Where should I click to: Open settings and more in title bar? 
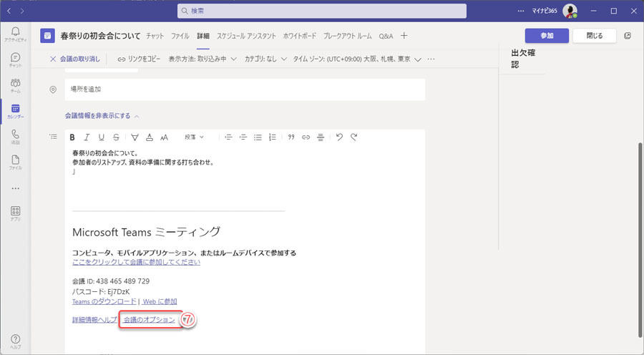pyautogui.click(x=521, y=11)
